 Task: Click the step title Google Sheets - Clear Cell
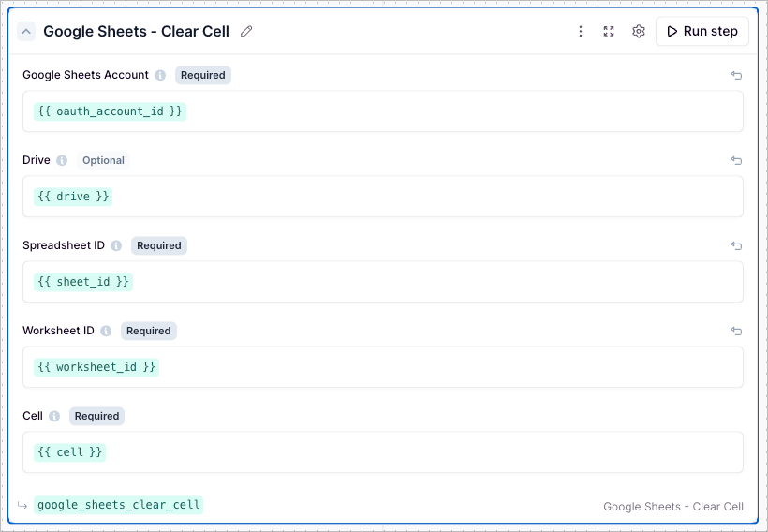tap(136, 31)
